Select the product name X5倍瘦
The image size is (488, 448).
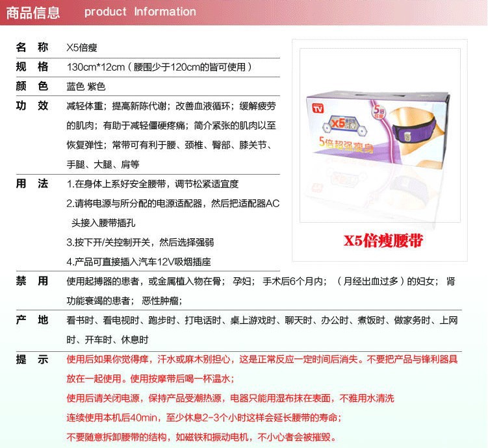pos(82,47)
